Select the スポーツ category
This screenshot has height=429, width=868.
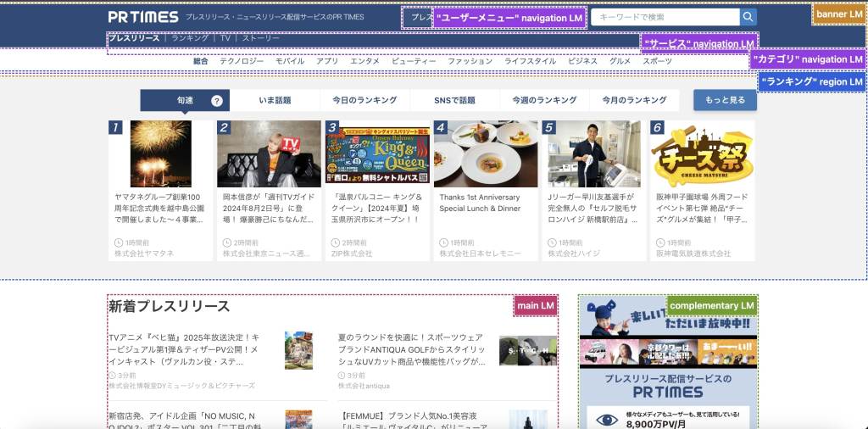[657, 61]
